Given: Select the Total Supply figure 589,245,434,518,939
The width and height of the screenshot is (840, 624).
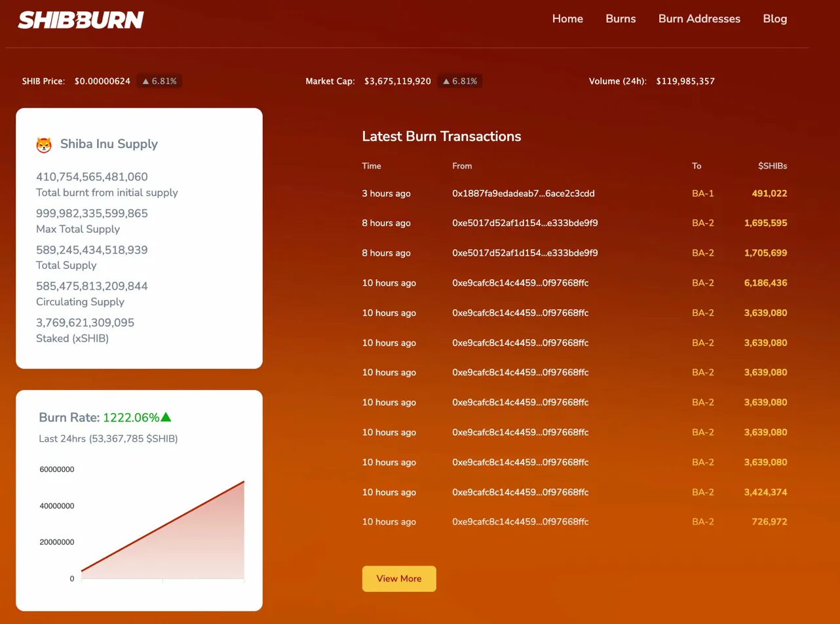Looking at the screenshot, I should pyautogui.click(x=91, y=250).
